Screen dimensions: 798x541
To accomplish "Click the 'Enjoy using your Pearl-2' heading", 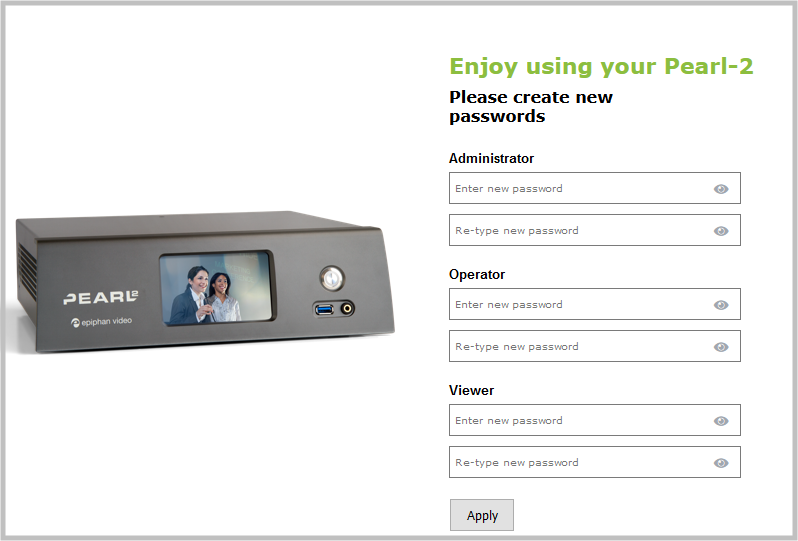I will click(x=601, y=67).
